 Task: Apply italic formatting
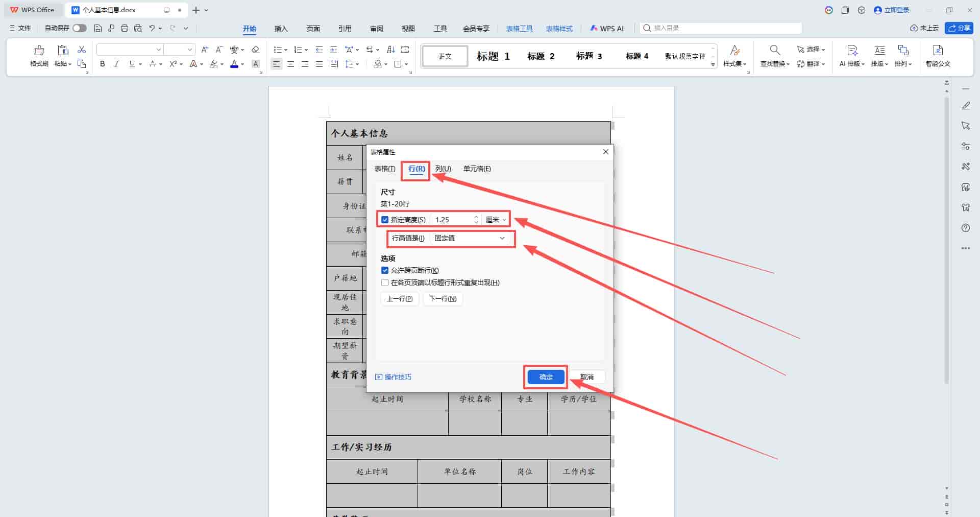click(117, 64)
